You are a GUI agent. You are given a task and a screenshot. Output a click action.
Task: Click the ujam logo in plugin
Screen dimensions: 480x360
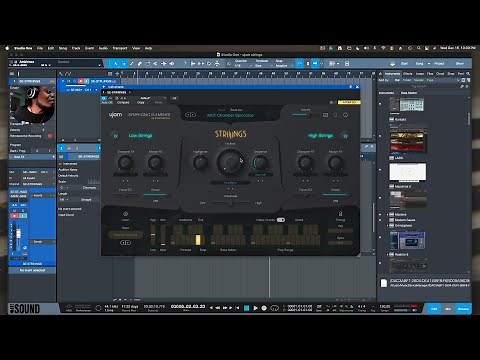point(115,115)
